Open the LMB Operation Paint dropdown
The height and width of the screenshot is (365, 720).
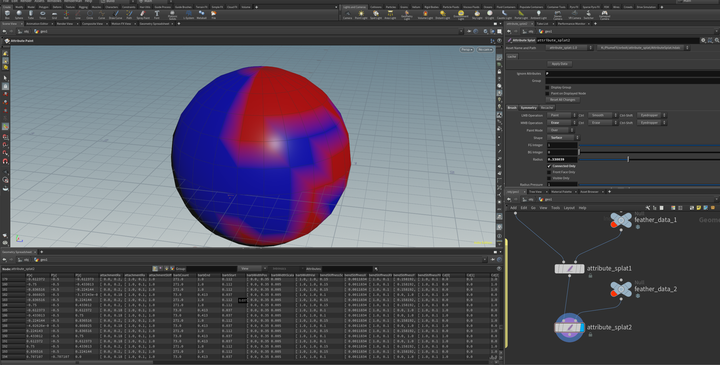point(561,115)
